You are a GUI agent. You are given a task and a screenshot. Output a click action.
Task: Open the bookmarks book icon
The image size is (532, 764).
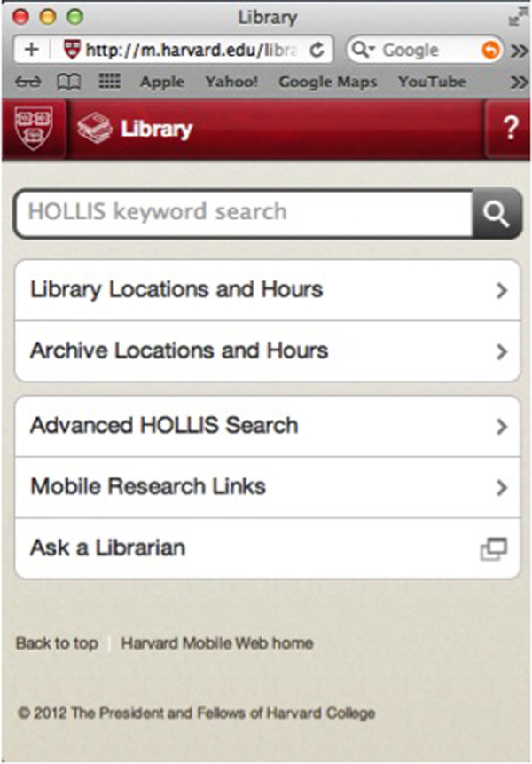(x=68, y=82)
